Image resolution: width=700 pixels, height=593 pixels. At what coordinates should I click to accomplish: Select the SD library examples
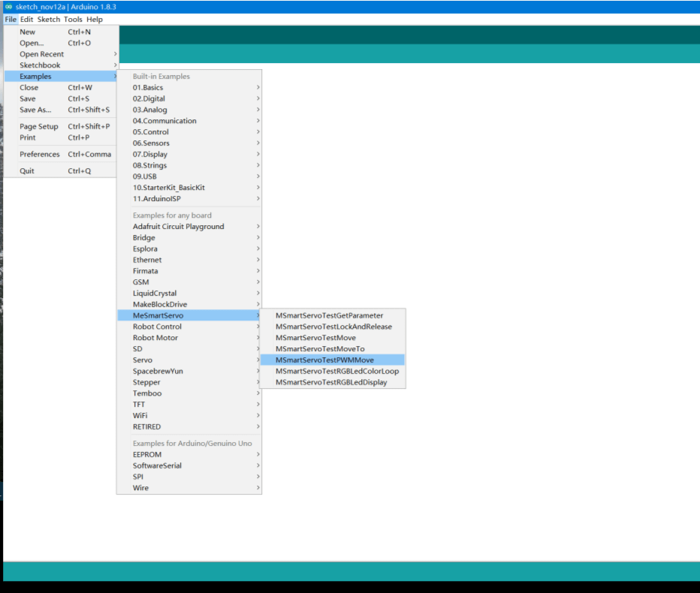coord(189,349)
